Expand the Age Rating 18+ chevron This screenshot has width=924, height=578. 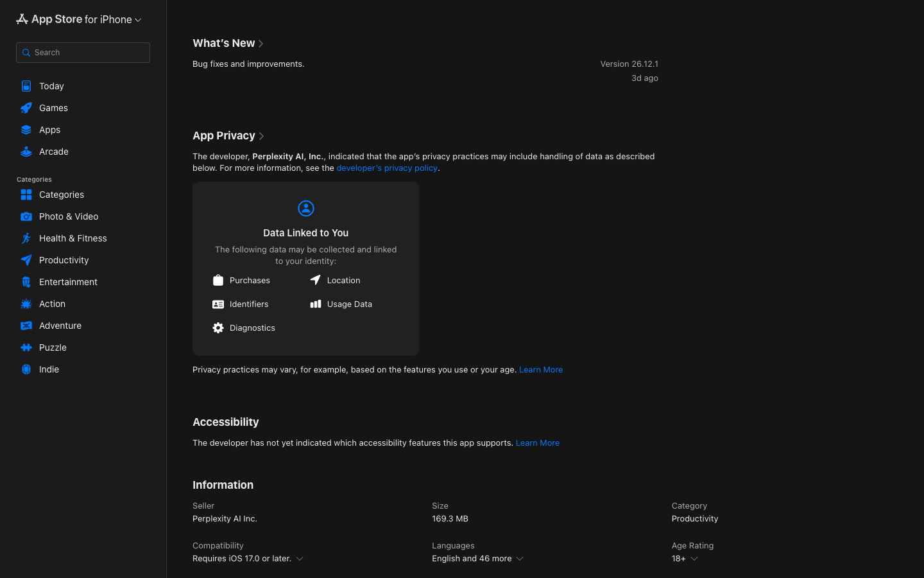pos(694,559)
